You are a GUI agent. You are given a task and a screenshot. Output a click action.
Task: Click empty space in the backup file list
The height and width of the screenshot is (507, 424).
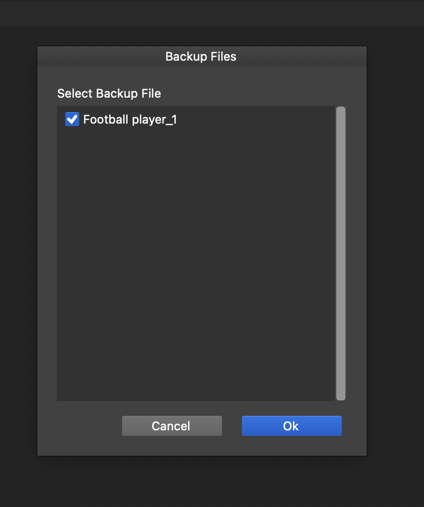coord(196,260)
